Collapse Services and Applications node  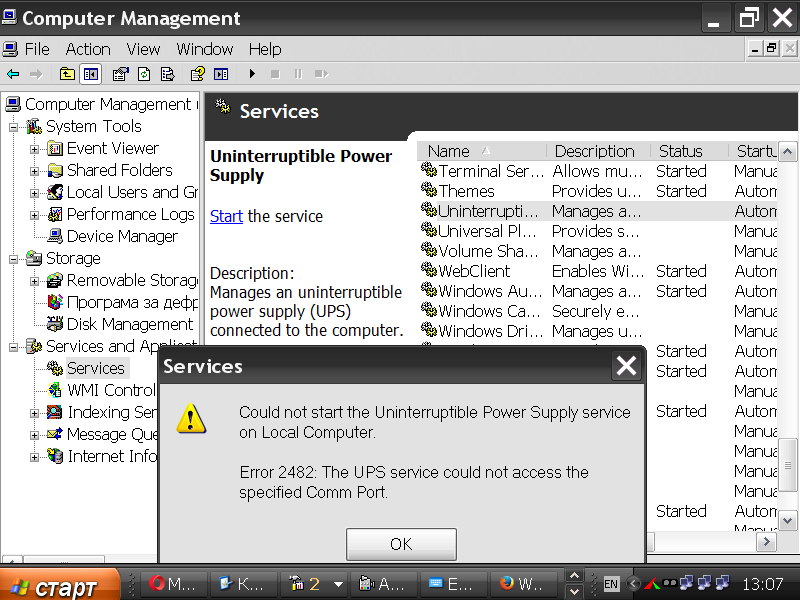(13, 347)
